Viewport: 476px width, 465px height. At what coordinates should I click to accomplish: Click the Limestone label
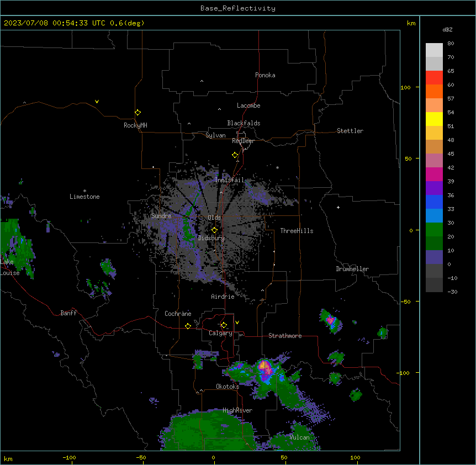click(84, 197)
